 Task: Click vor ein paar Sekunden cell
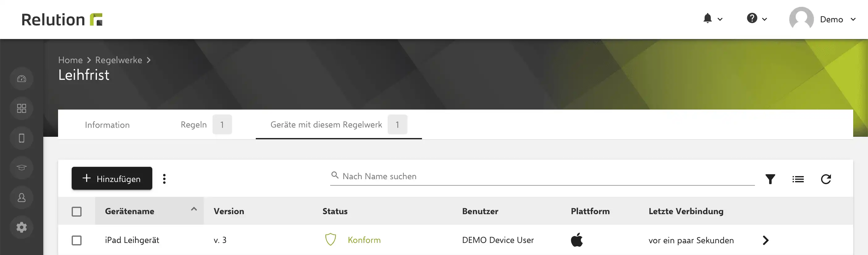click(x=691, y=240)
